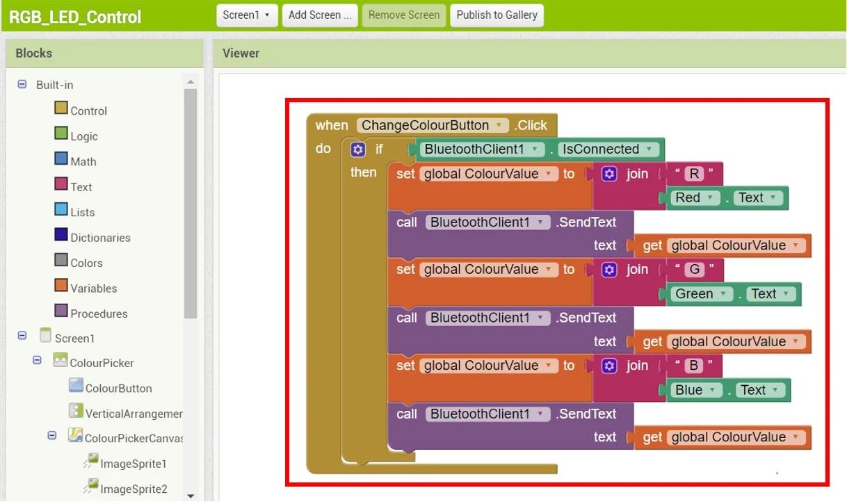Open the Math blocks drawer
Viewport: 847px width, 504px height.
coord(82,161)
